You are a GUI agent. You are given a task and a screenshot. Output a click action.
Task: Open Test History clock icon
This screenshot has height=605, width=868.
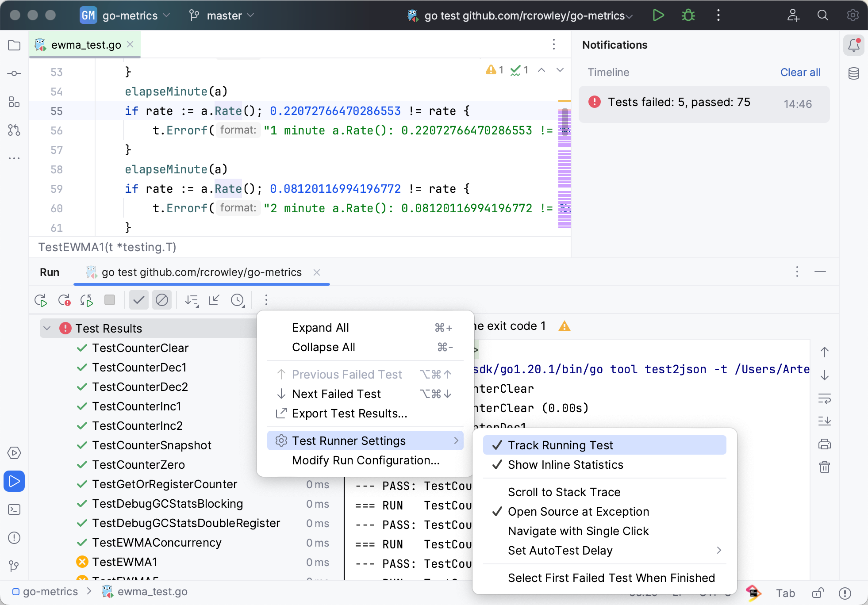[x=238, y=300]
